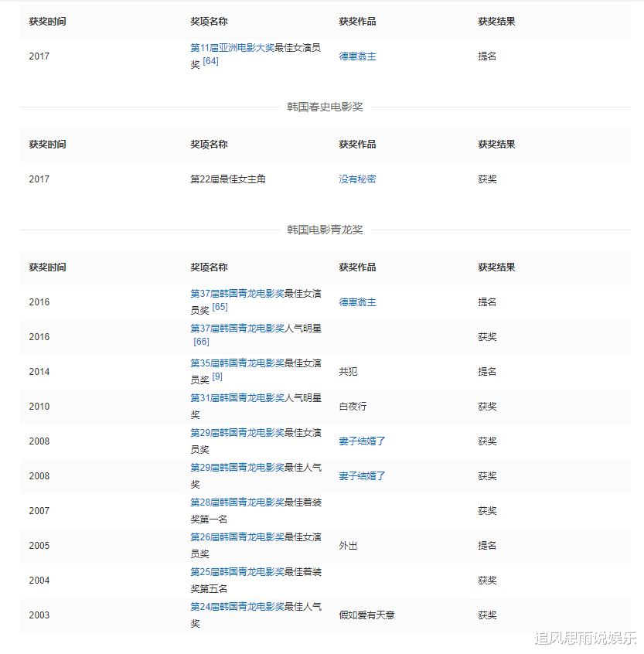Screen dimensions: 644x654
Task: Click the 外出 work cell
Action: [x=348, y=546]
